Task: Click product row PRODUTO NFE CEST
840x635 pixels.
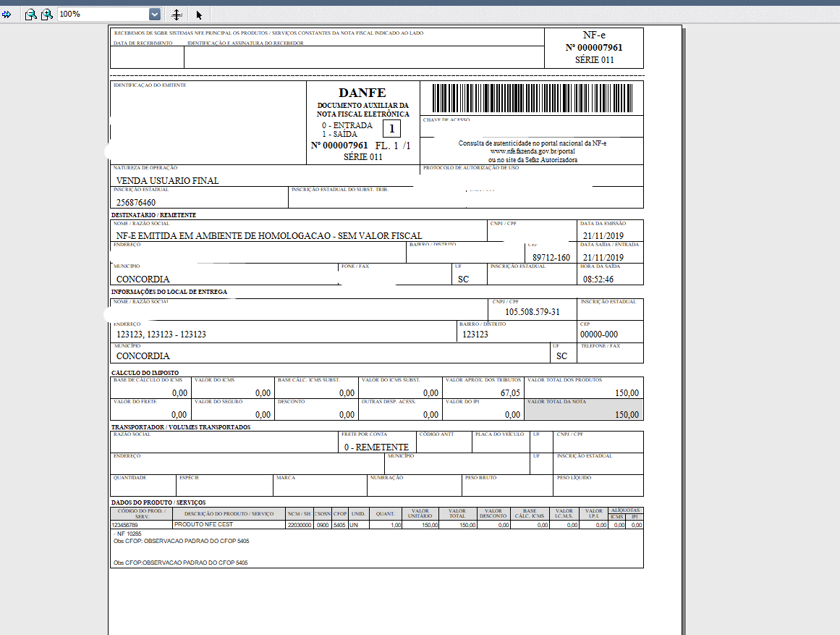Action: pos(377,525)
